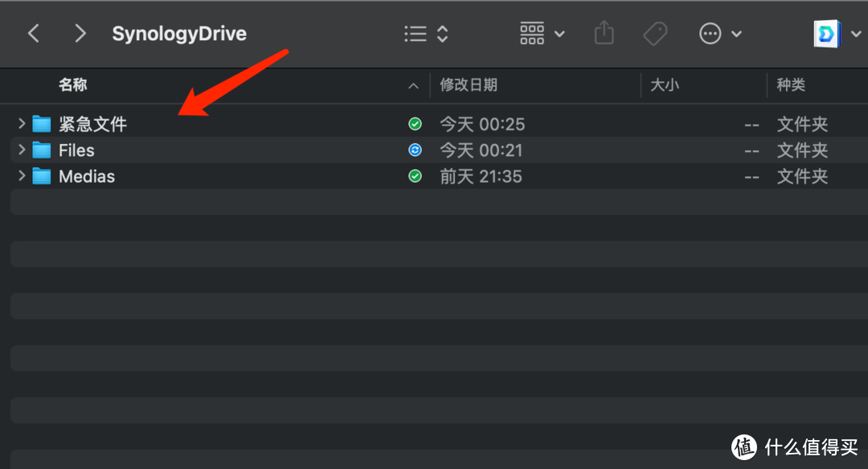868x469 pixels.
Task: Click green synced badge on 紧急文件 row
Action: (415, 124)
